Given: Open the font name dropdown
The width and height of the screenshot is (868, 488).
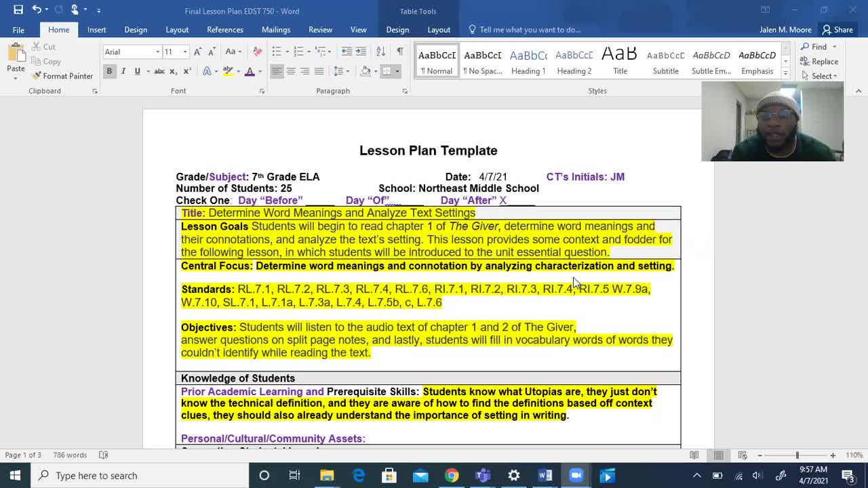Looking at the screenshot, I should pos(157,52).
